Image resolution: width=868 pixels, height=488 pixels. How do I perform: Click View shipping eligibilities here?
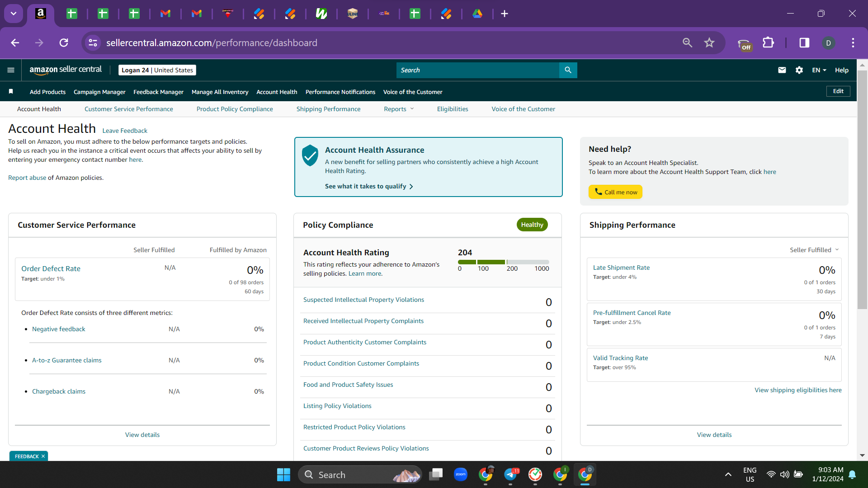tap(798, 390)
